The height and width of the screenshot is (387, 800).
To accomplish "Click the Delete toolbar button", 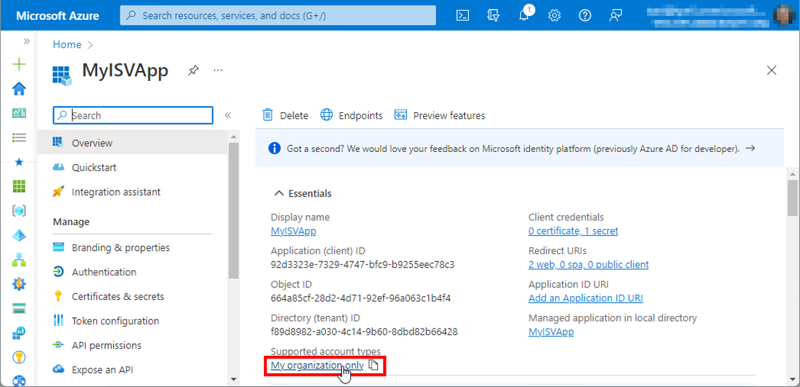I will pyautogui.click(x=285, y=115).
